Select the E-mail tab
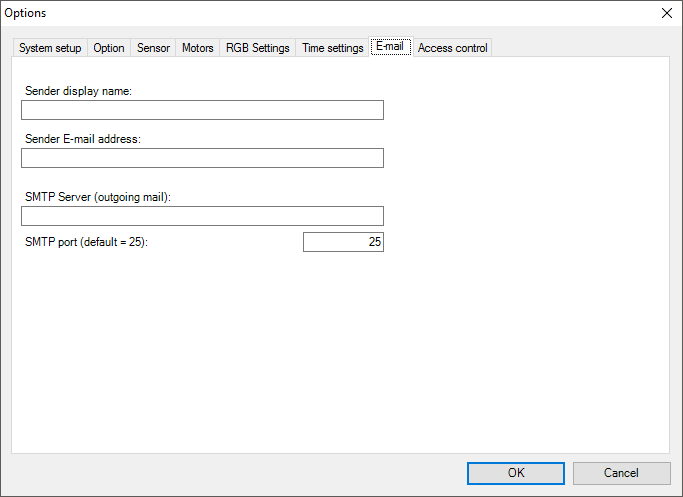 pyautogui.click(x=390, y=47)
